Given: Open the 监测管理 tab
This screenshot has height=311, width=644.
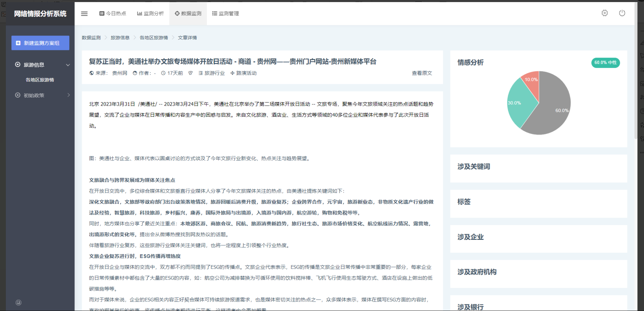Looking at the screenshot, I should click(225, 13).
